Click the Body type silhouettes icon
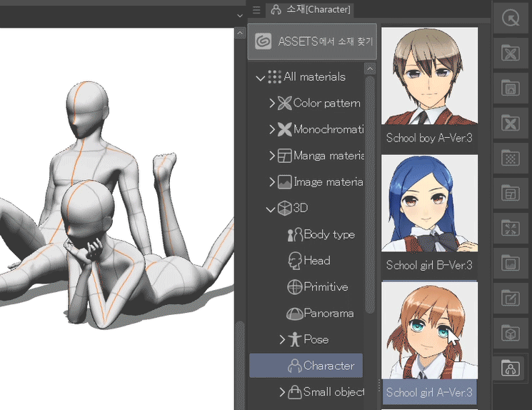 point(295,234)
